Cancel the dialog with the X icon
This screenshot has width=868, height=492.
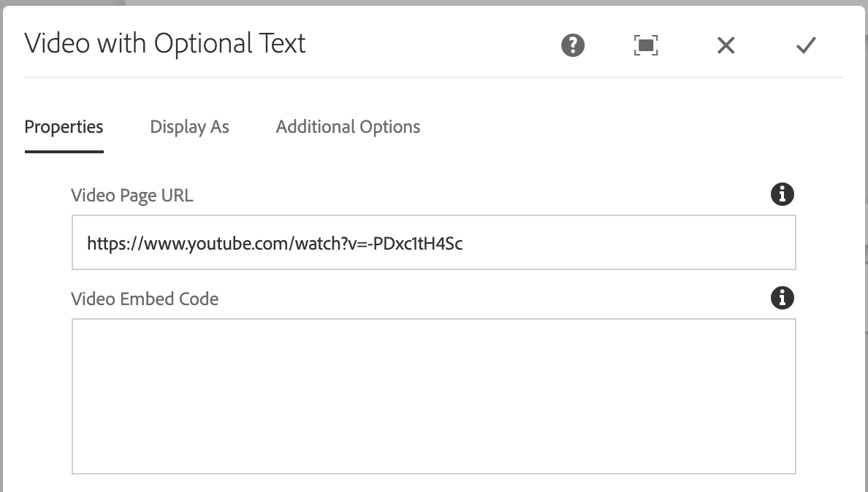pyautogui.click(x=726, y=45)
